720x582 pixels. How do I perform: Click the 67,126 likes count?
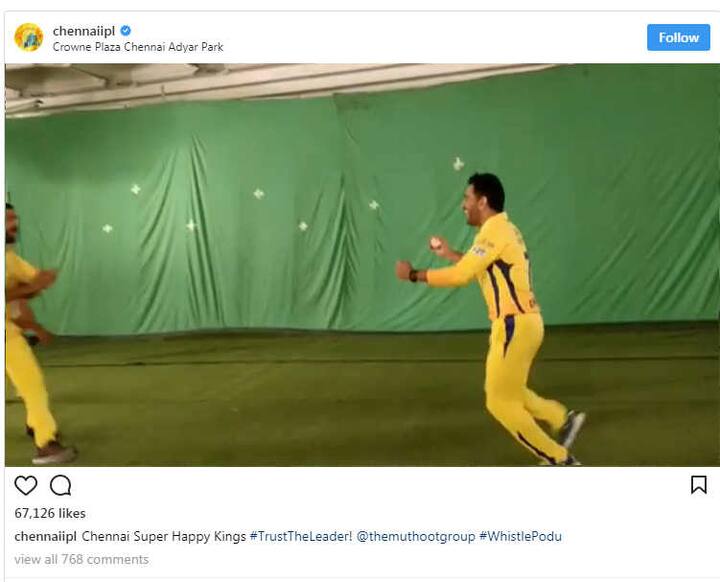pos(50,513)
